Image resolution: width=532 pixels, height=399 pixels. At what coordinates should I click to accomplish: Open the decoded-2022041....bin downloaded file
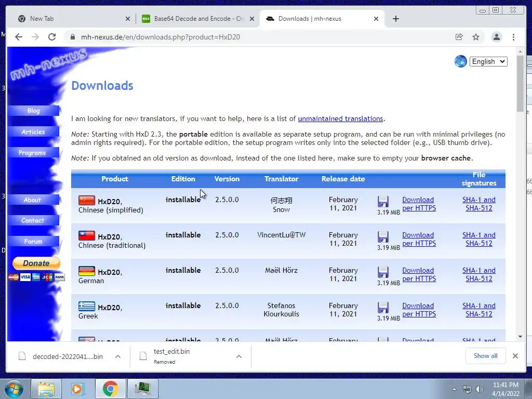point(61,356)
